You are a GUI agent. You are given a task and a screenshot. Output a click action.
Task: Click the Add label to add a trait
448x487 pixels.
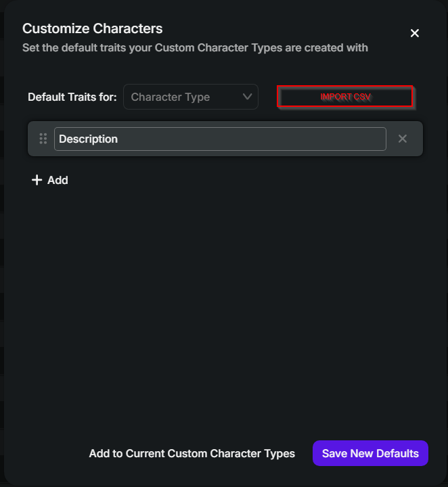tap(58, 180)
